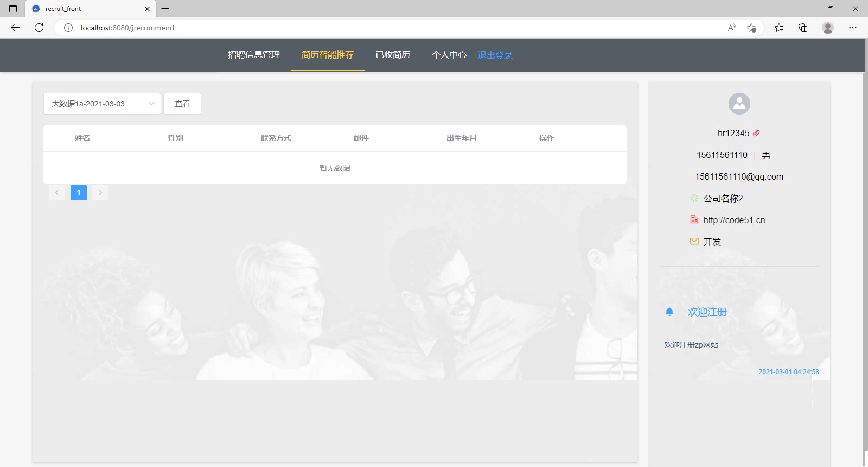Close the recruit_front tab
Screen dimensions: 868x467
[x=147, y=9]
